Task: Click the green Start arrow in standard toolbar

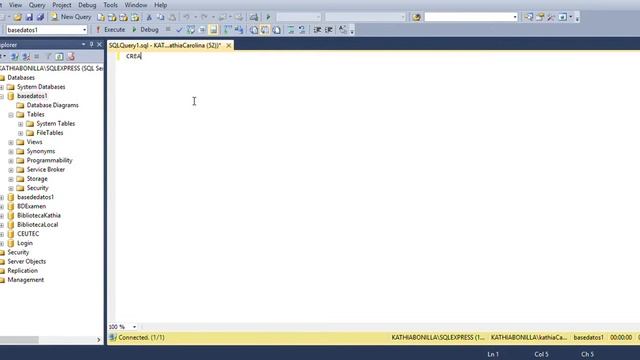Action: (268, 17)
